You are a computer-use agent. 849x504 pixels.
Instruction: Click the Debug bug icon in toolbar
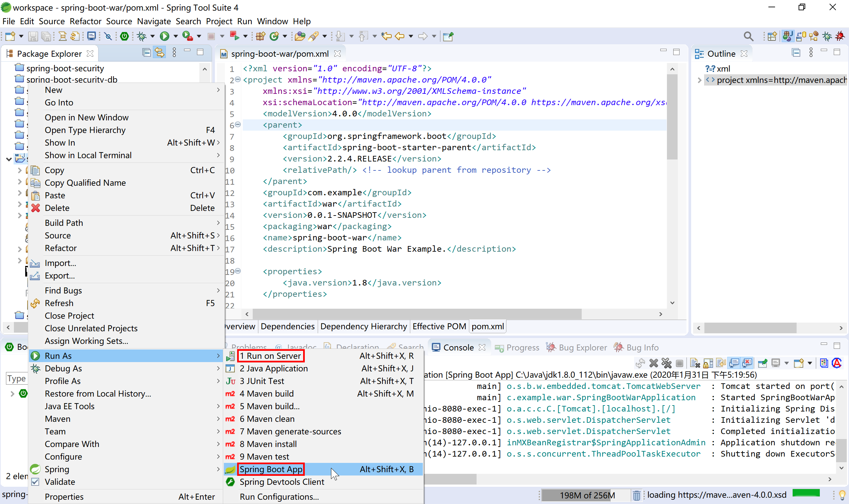coord(142,36)
